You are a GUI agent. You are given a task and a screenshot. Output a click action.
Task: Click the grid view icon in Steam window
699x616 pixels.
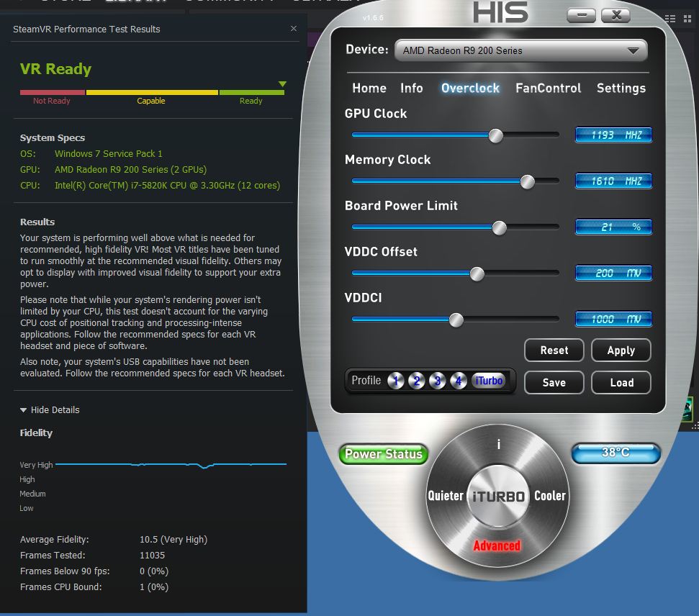687,19
